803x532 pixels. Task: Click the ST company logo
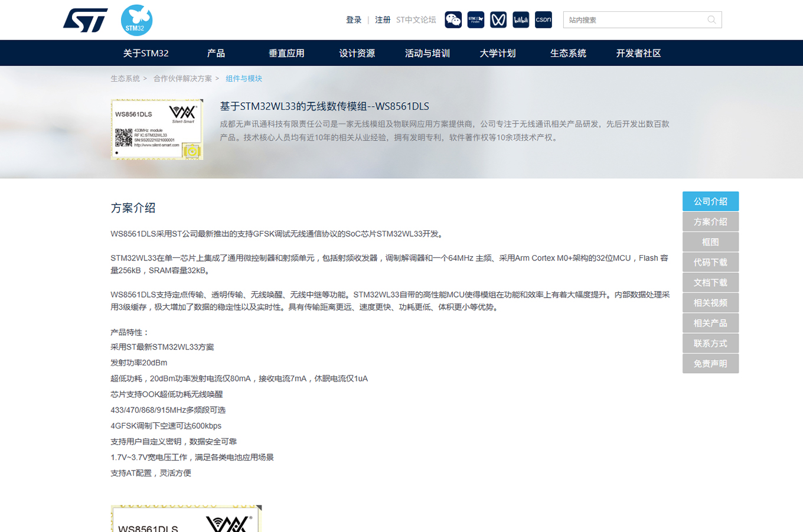pos(86,20)
